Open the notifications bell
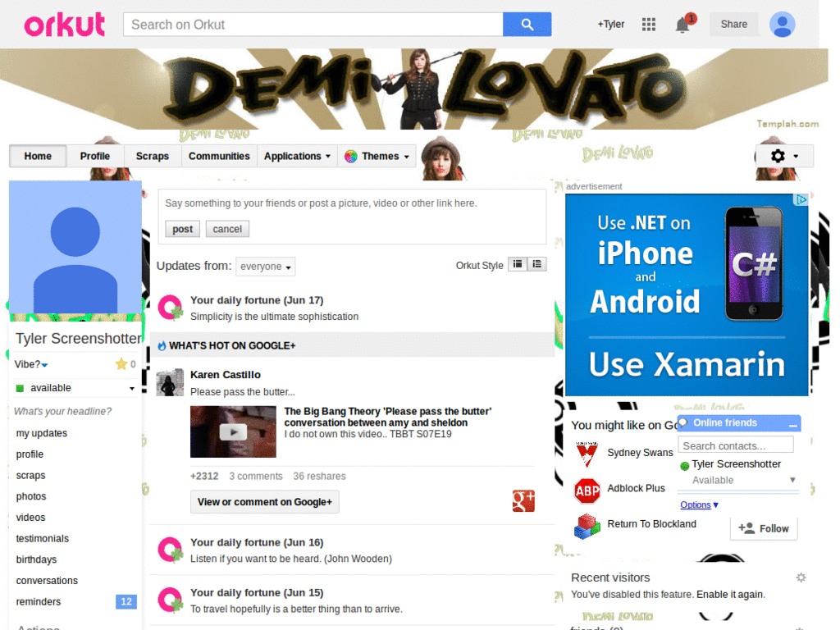Image resolution: width=840 pixels, height=630 pixels. tap(682, 25)
